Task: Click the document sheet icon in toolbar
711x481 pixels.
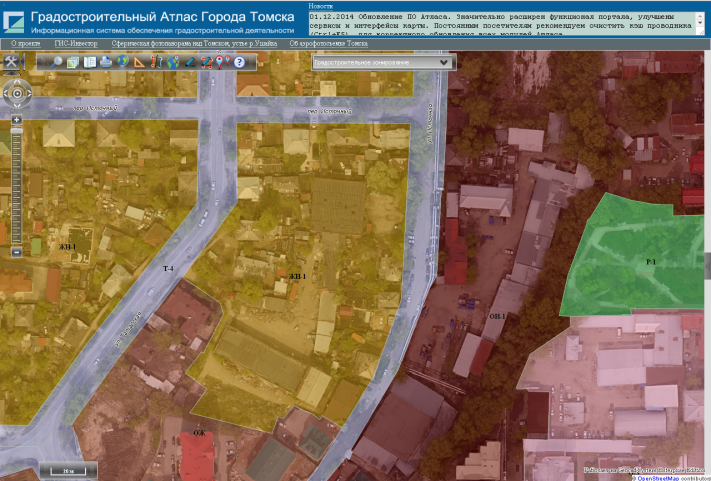Action: click(x=89, y=62)
